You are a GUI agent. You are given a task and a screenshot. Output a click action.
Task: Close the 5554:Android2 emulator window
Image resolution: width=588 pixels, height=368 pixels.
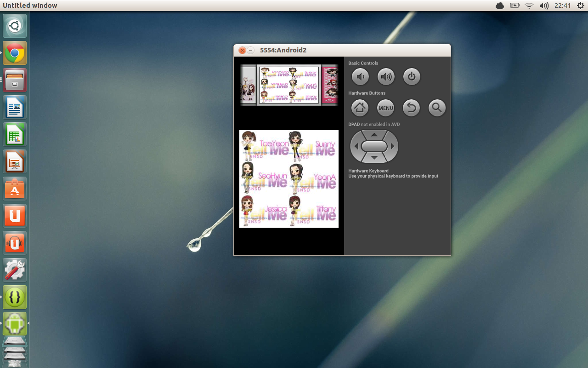pos(242,50)
